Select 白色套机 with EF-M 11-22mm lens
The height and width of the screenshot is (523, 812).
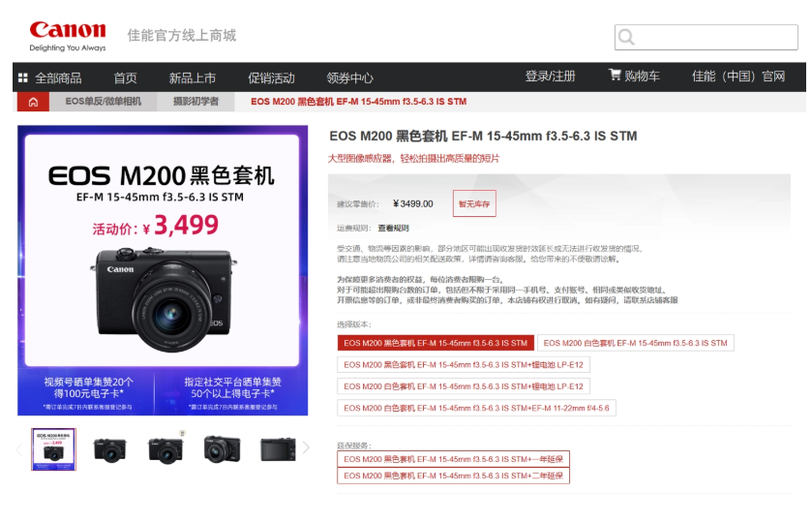tap(476, 409)
